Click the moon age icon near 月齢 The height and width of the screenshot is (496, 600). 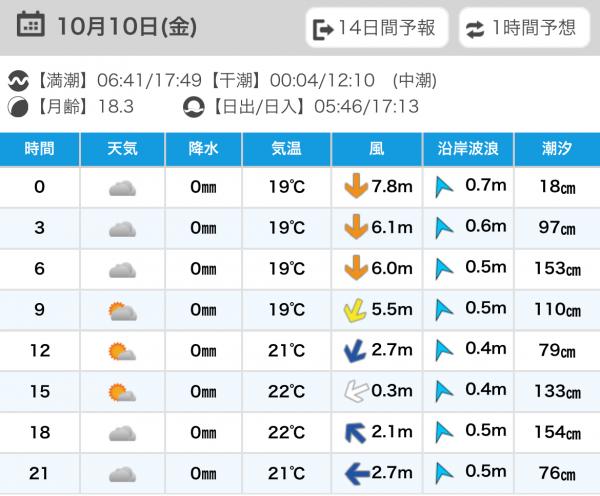19,106
